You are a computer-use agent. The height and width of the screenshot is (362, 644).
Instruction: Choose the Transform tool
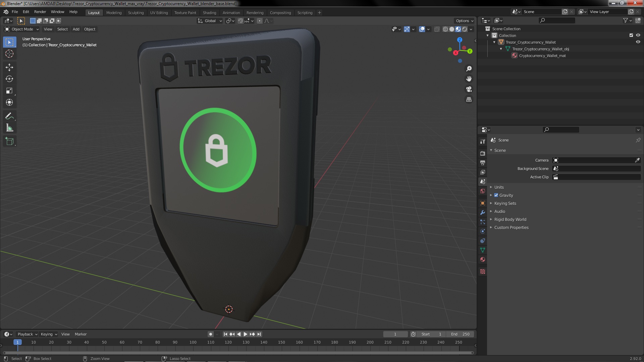pos(9,103)
